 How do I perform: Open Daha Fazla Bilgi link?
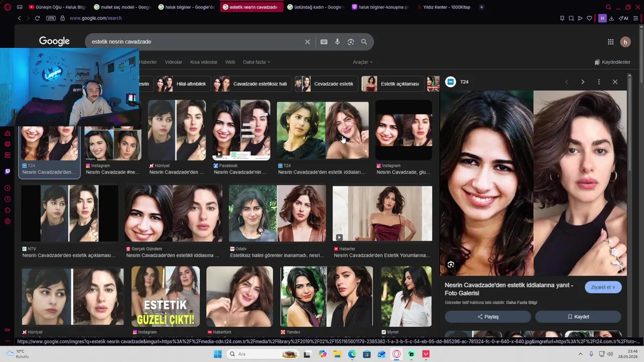521,303
